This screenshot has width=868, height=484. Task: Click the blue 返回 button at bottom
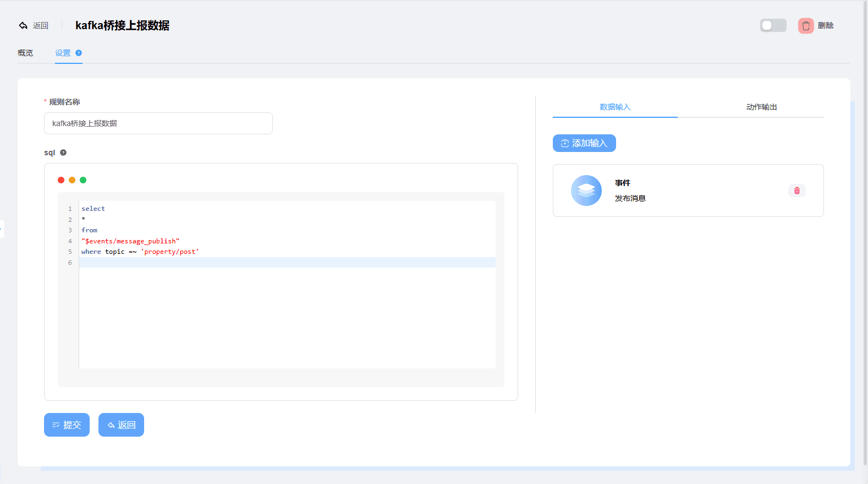tap(121, 425)
